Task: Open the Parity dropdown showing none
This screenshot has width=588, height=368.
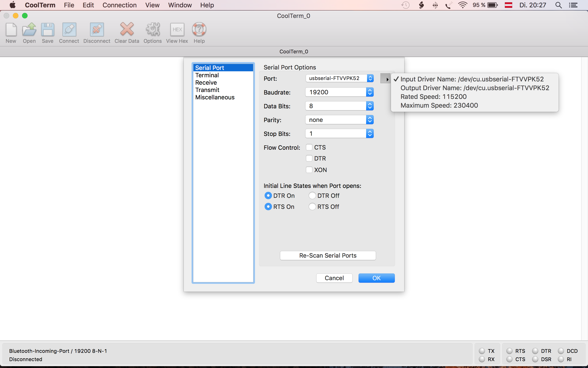Action: [339, 120]
